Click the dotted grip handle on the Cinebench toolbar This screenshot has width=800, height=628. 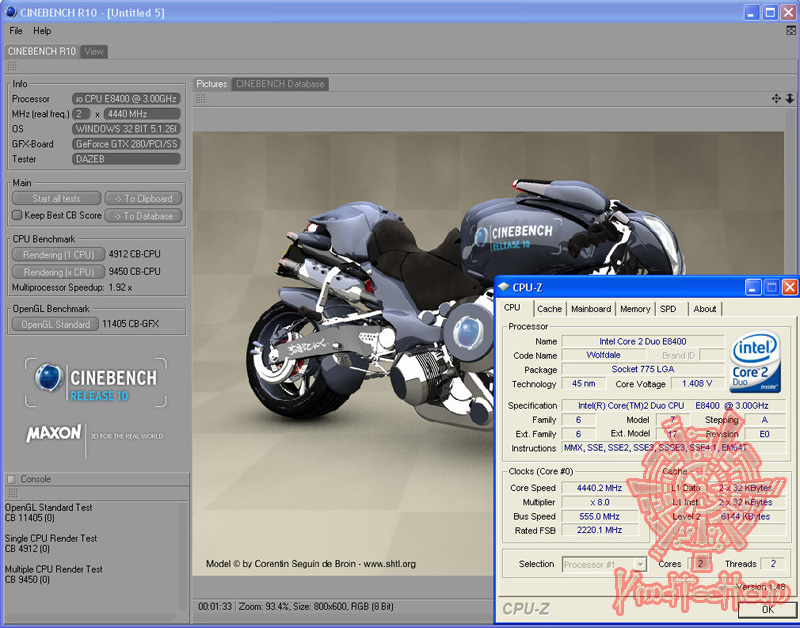coord(10,66)
